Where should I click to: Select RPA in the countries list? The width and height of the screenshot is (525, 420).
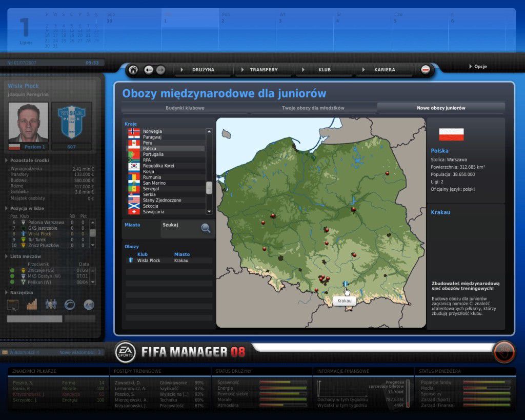tap(166, 160)
